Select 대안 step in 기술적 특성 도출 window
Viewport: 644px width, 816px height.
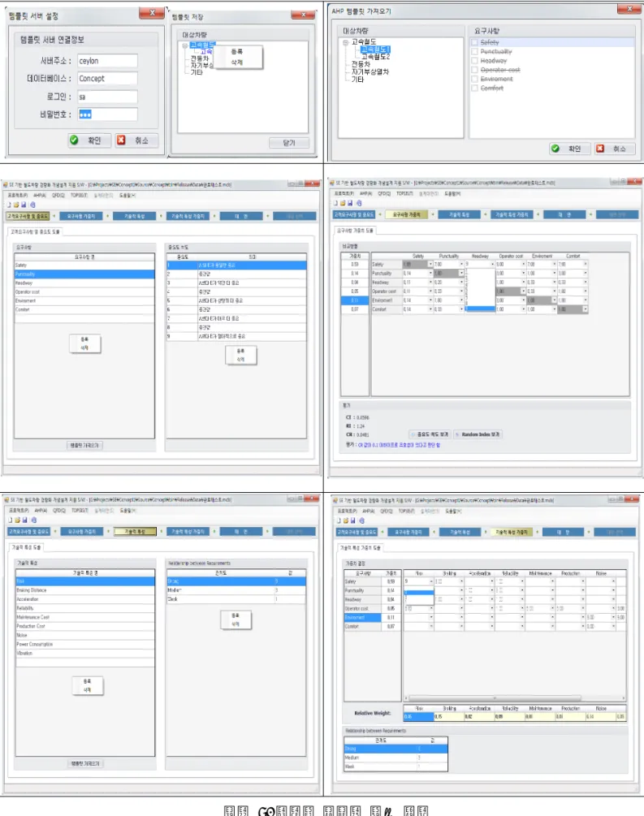[241, 531]
